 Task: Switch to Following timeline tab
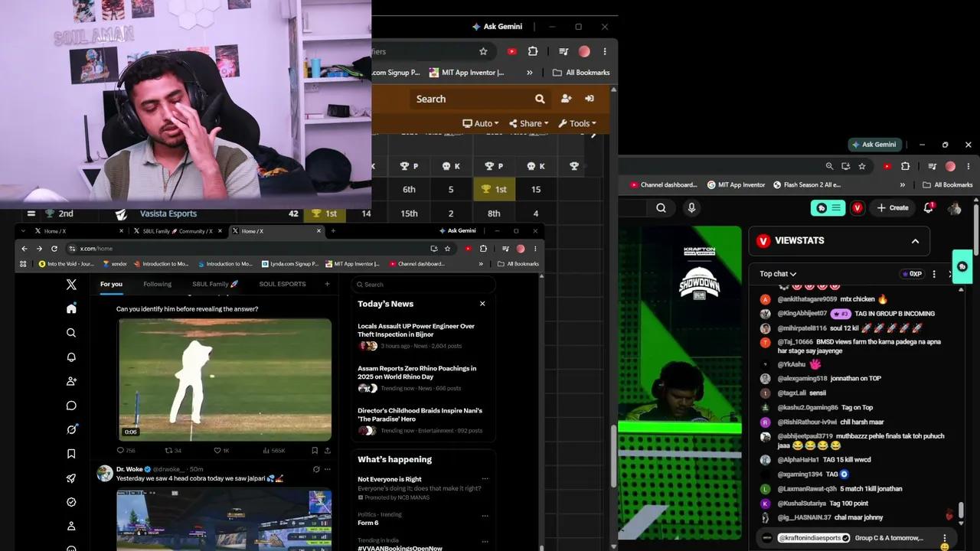point(157,284)
